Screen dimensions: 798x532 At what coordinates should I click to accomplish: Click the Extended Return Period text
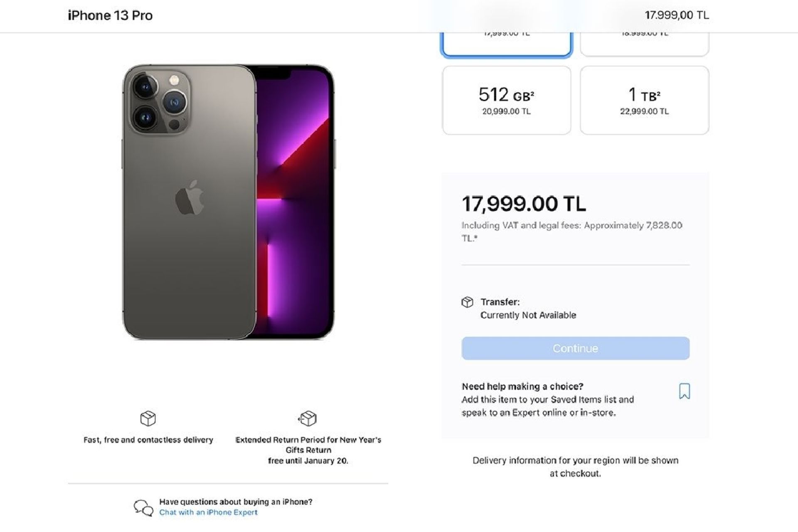[x=308, y=450]
